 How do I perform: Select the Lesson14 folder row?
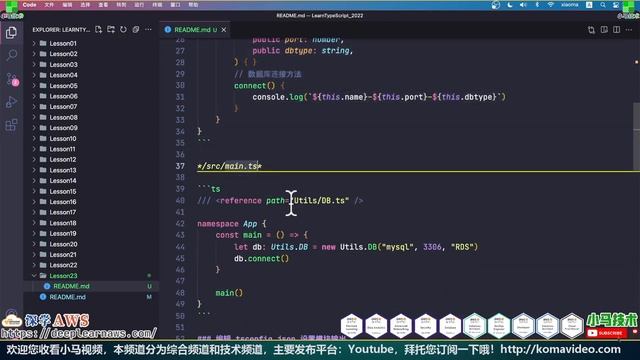pyautogui.click(x=92, y=180)
